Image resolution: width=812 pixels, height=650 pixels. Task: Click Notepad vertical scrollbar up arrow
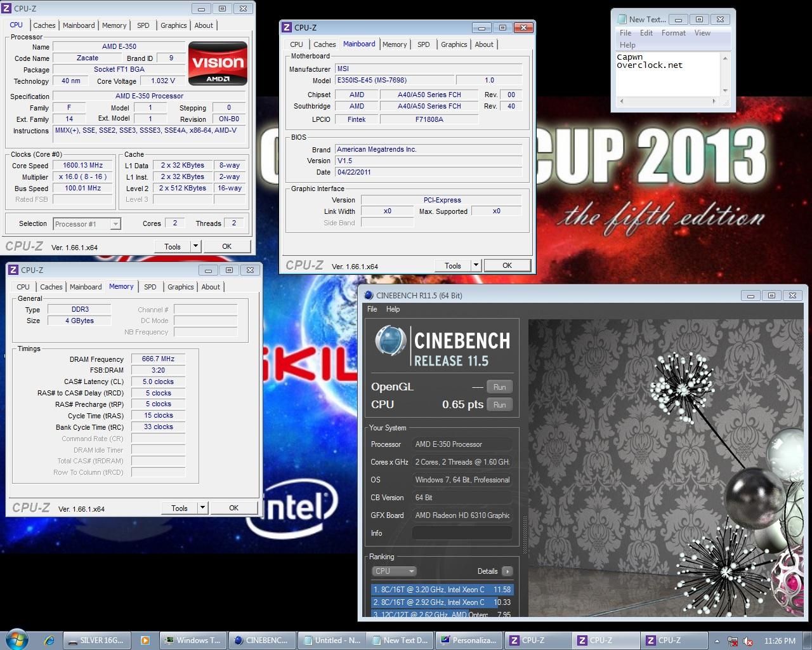pyautogui.click(x=724, y=57)
